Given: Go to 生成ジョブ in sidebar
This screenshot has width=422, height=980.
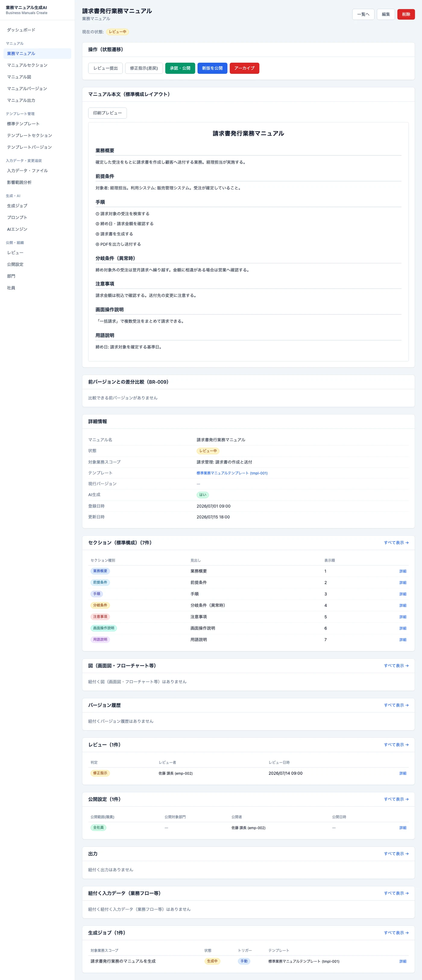Looking at the screenshot, I should pos(37,206).
